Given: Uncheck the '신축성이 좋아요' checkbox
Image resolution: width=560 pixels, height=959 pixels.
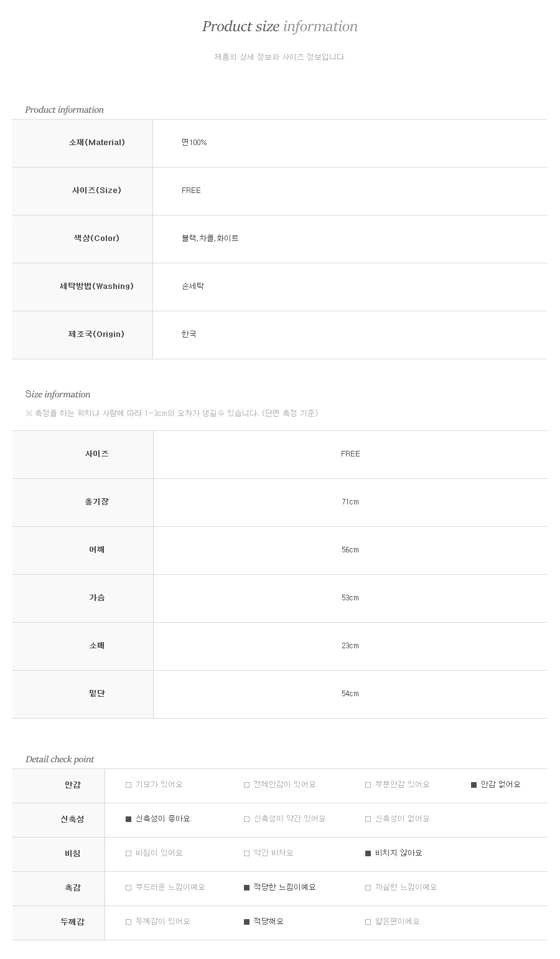Looking at the screenshot, I should pos(129,819).
